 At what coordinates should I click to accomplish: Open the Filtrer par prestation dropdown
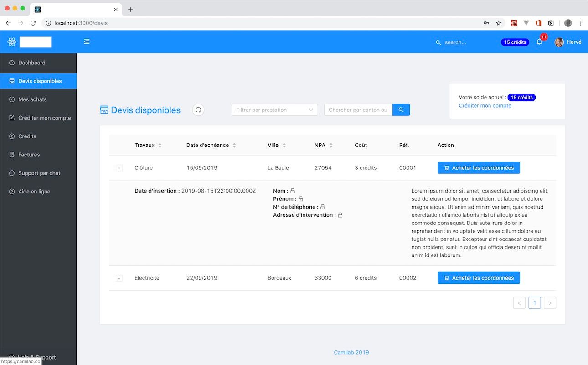coord(274,109)
